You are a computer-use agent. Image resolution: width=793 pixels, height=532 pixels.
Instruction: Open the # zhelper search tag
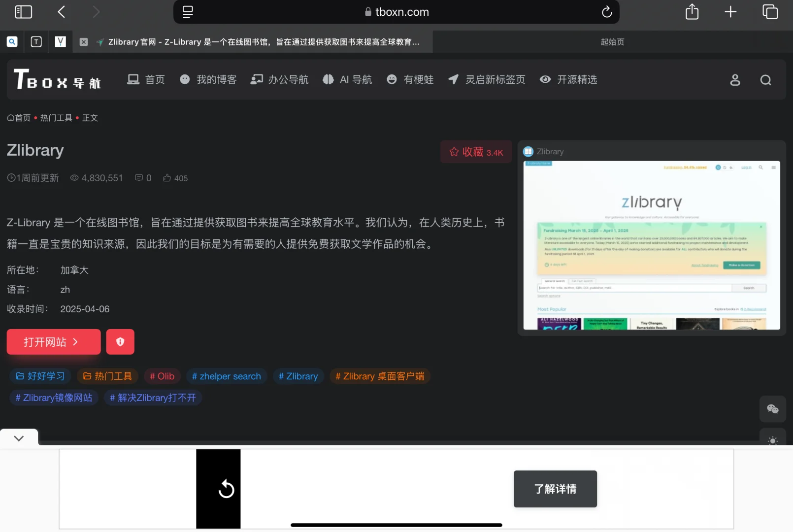point(227,376)
